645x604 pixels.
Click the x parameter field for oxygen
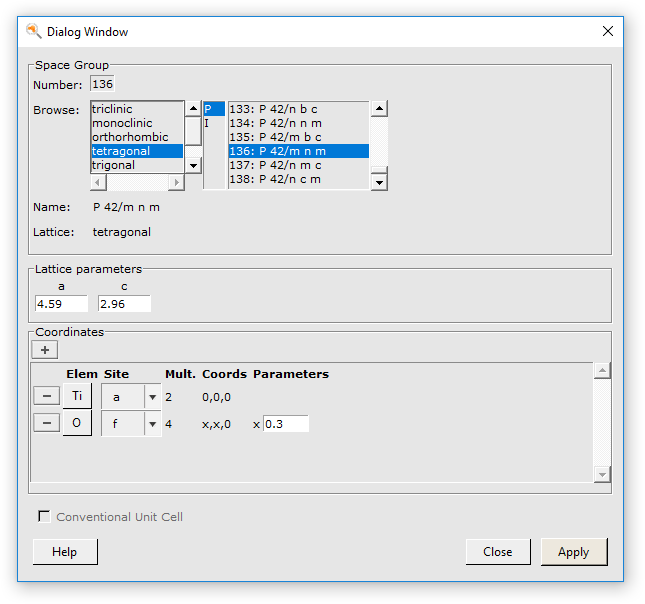tap(285, 424)
